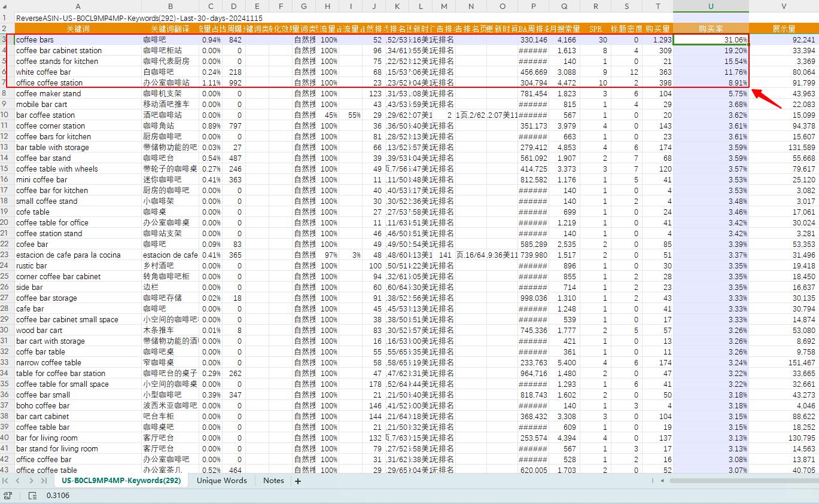Select the 151,467 impressions cell
The width and height of the screenshot is (819, 504).
point(784,362)
